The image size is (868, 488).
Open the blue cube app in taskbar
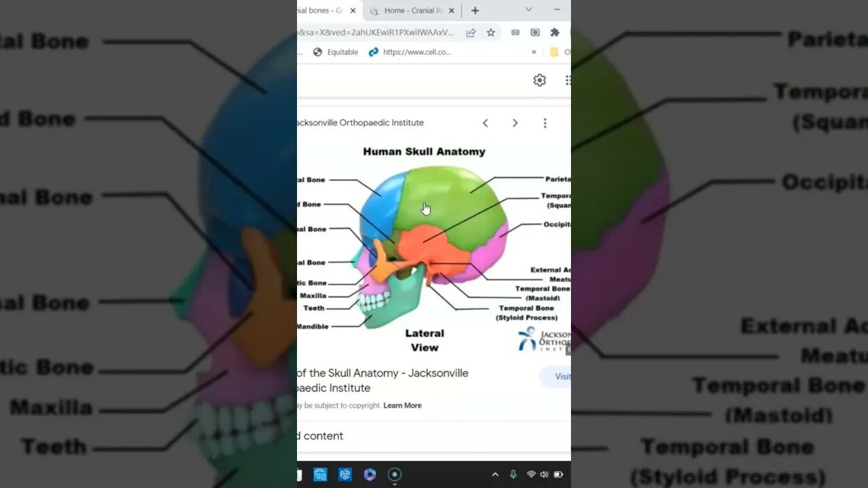coord(345,474)
